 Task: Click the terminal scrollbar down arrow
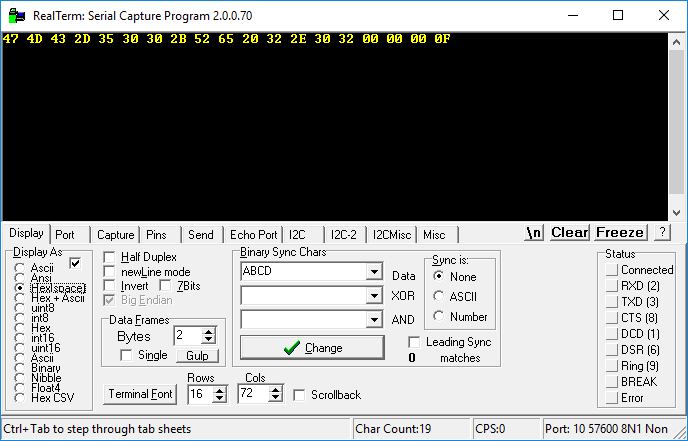(676, 213)
